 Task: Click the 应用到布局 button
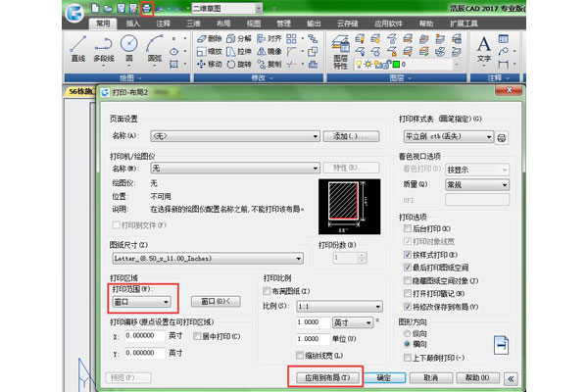click(326, 377)
